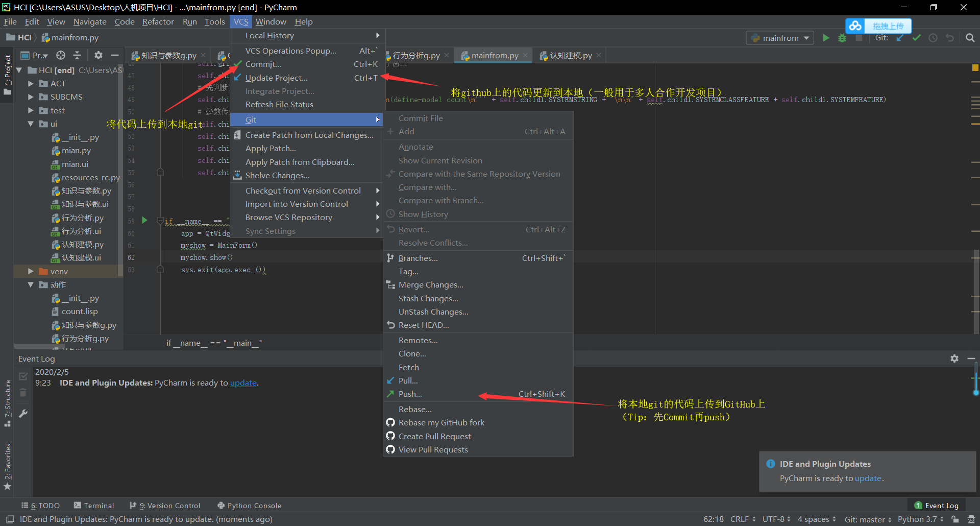Choose Create Pull Request in Git submenu
Screen dimensions: 980x526
[478, 436]
